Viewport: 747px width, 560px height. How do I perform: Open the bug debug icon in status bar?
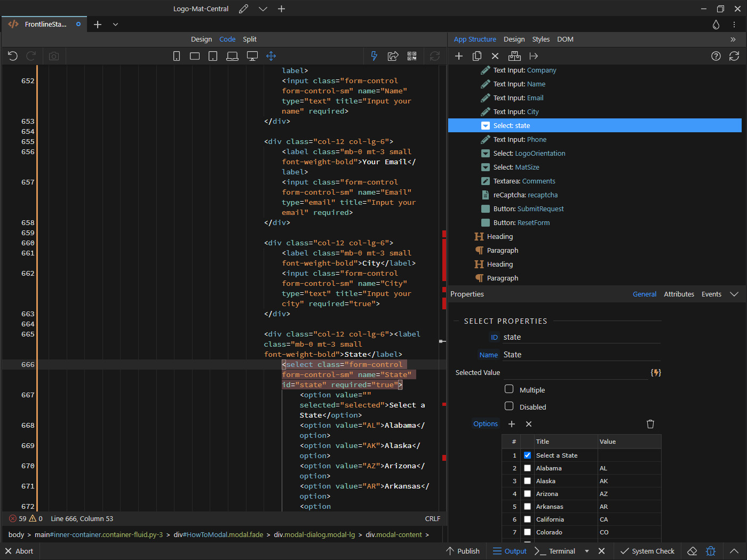711,551
